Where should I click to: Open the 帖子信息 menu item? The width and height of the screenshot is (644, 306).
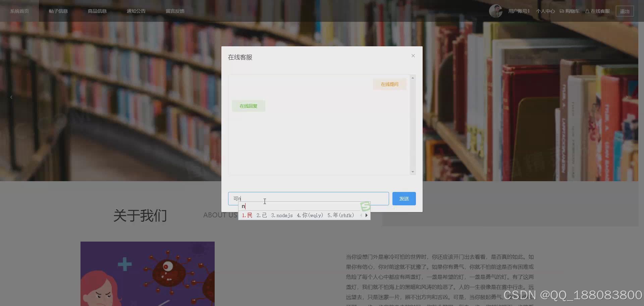coord(58,11)
